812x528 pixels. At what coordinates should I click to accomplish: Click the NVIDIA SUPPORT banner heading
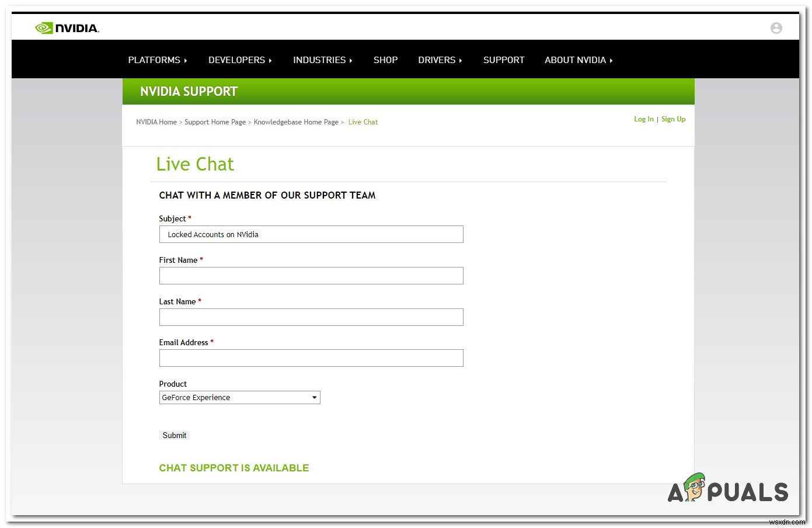point(189,92)
